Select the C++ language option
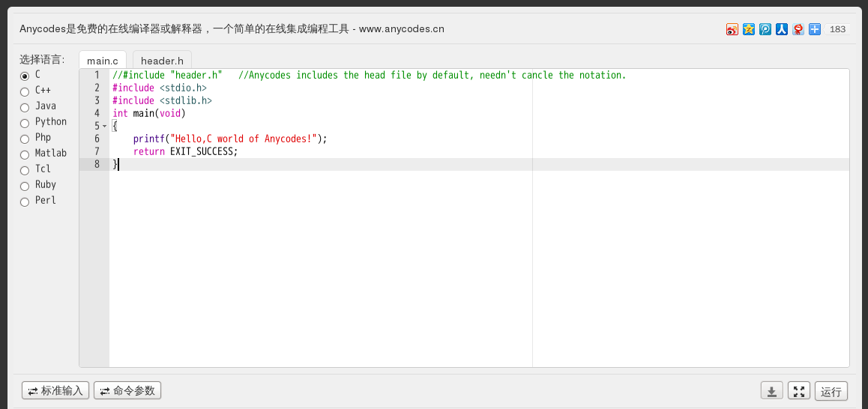The image size is (868, 409). [x=24, y=91]
